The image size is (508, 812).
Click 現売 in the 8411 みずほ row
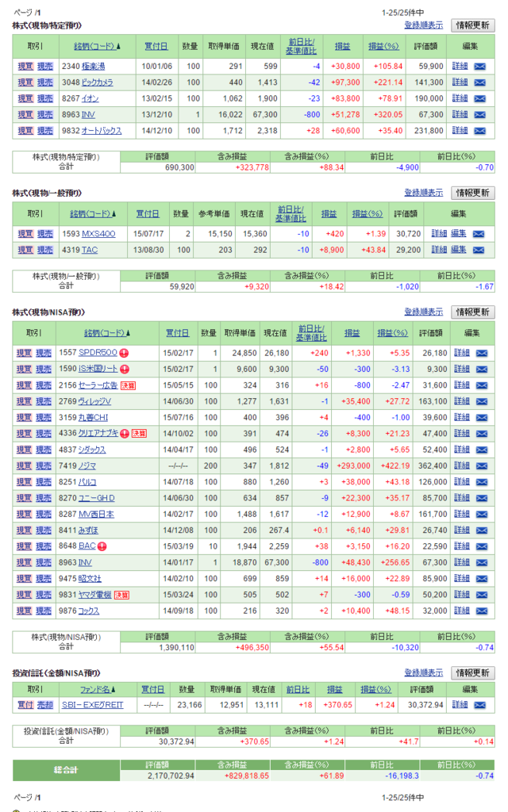pyautogui.click(x=44, y=530)
